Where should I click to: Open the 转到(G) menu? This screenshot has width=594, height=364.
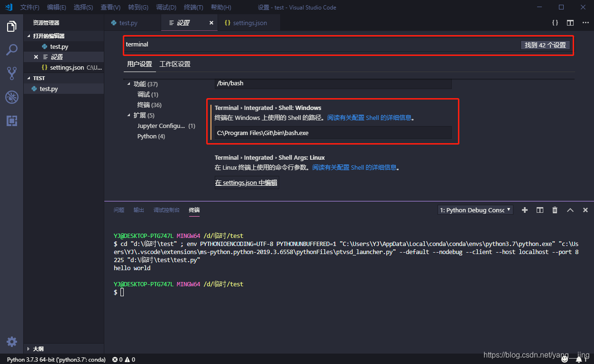138,7
